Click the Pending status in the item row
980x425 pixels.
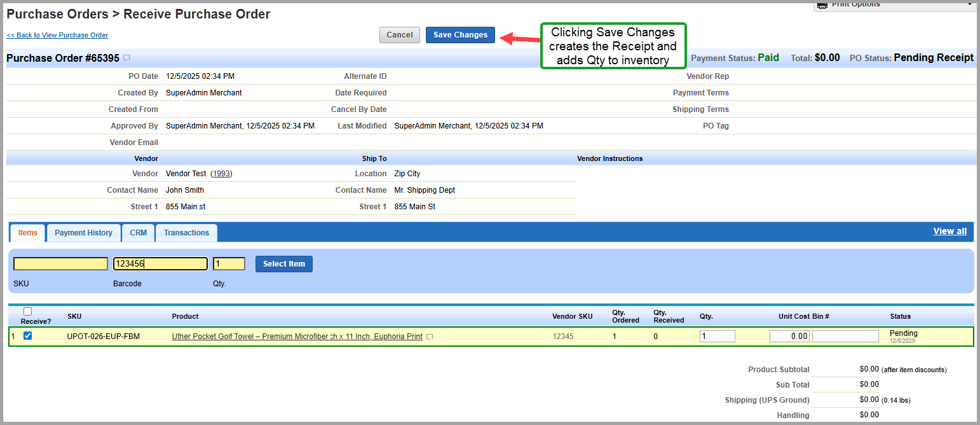click(x=903, y=333)
